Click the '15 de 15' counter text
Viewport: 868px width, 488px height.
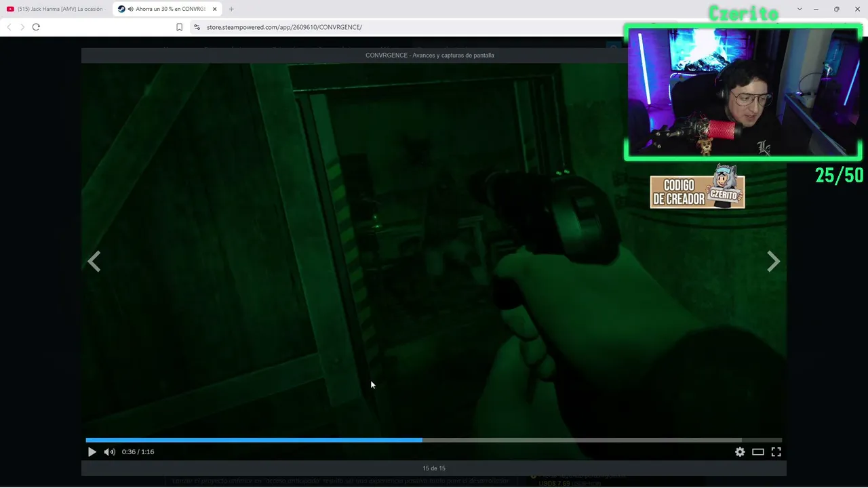point(434,468)
